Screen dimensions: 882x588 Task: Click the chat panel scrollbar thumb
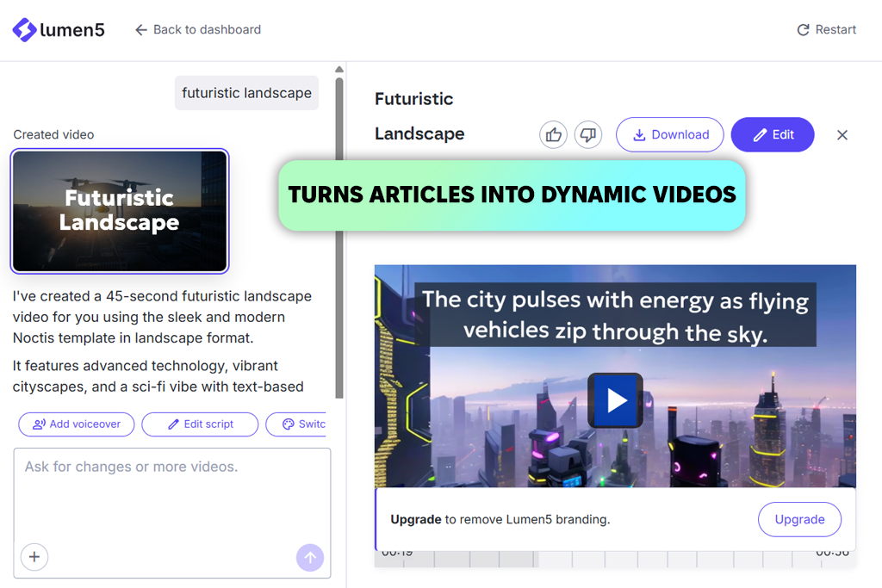pos(339,238)
